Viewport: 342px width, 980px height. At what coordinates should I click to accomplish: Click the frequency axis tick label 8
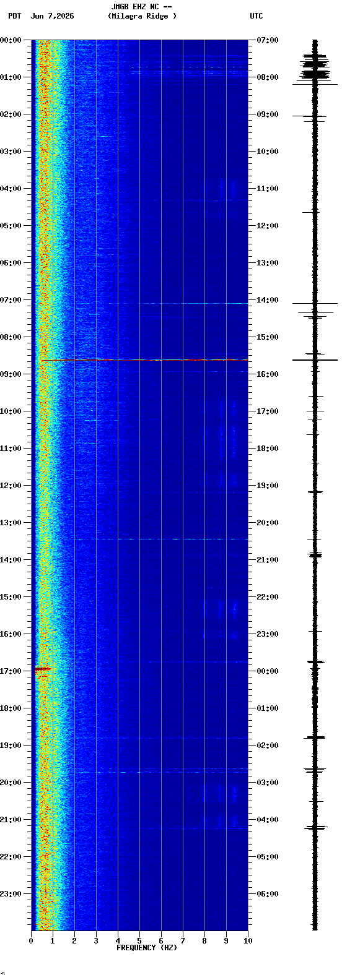(204, 940)
